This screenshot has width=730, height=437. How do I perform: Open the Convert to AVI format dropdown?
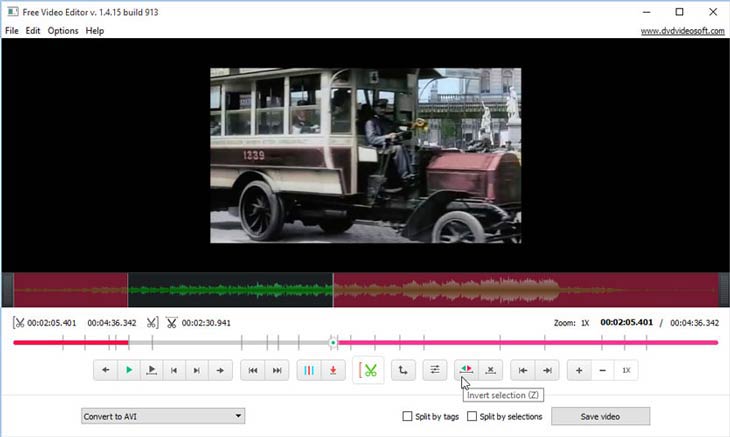[x=163, y=416]
